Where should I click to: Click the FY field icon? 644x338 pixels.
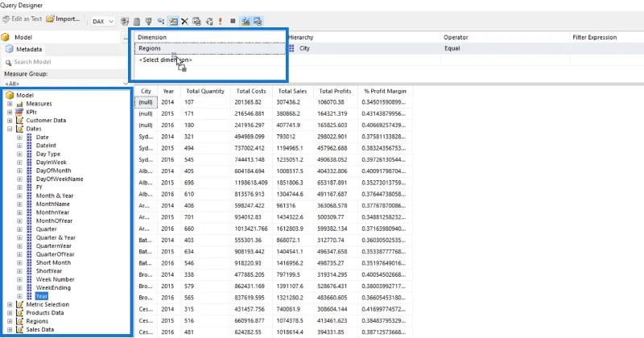pos(29,188)
